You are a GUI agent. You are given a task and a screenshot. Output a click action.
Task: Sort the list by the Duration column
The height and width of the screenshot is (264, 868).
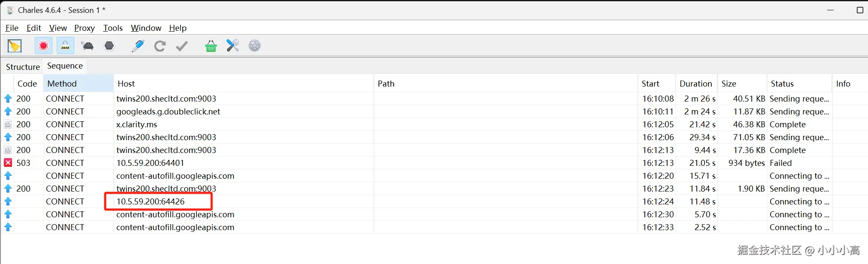click(695, 84)
